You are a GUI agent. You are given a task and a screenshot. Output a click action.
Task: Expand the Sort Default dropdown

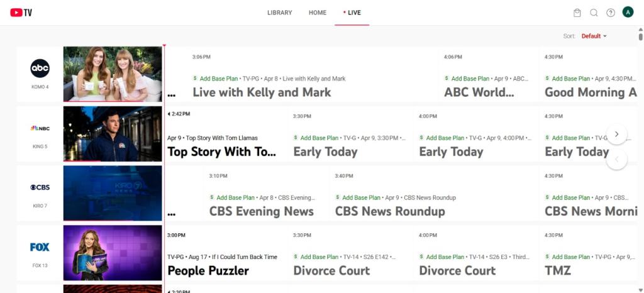(x=594, y=36)
